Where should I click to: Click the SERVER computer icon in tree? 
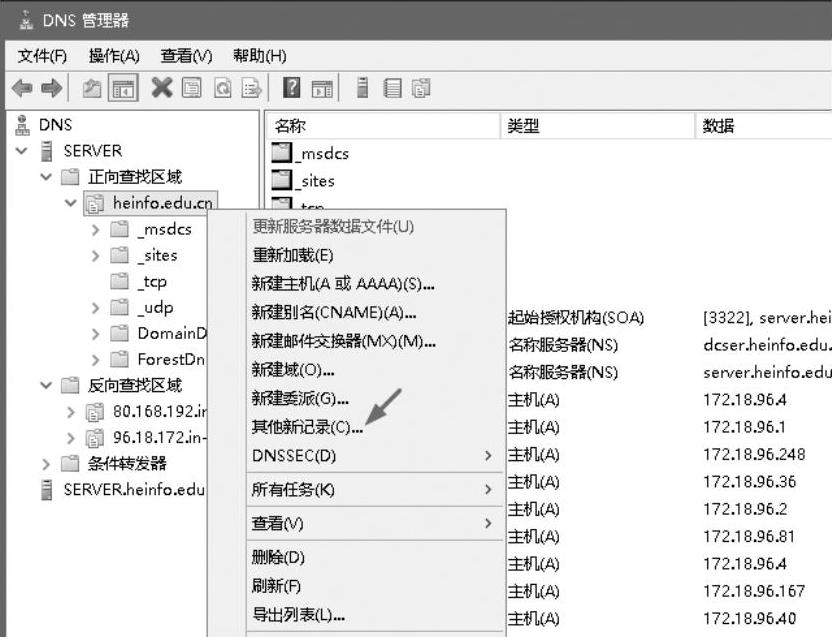47,151
